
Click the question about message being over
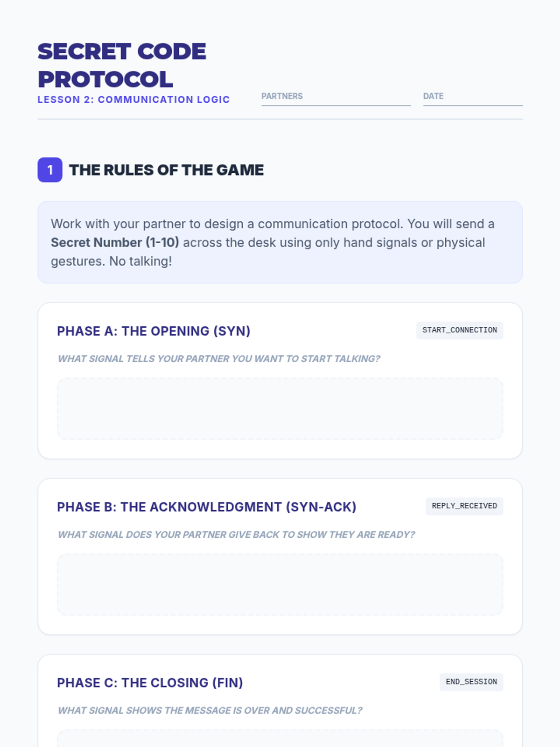click(x=210, y=711)
